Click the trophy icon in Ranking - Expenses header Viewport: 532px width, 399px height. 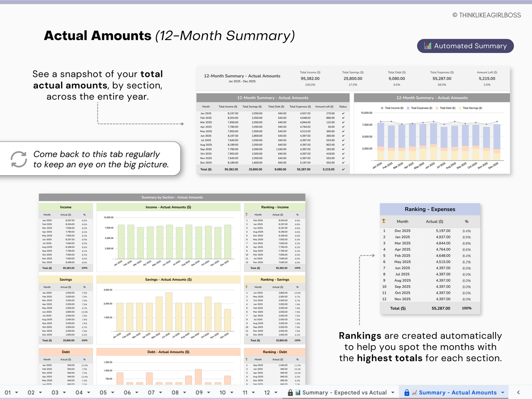384,221
